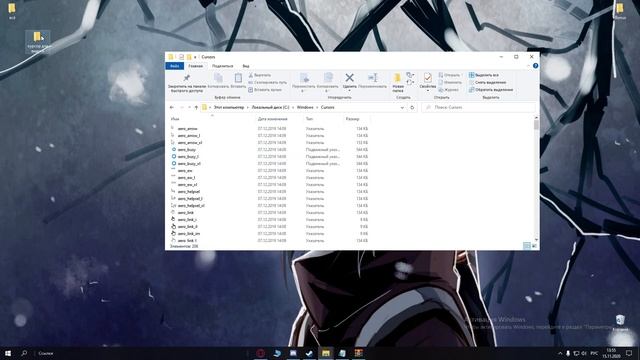This screenshot has width=640, height=360.
Task: Click the Cut scissors button
Action: click(260, 75)
